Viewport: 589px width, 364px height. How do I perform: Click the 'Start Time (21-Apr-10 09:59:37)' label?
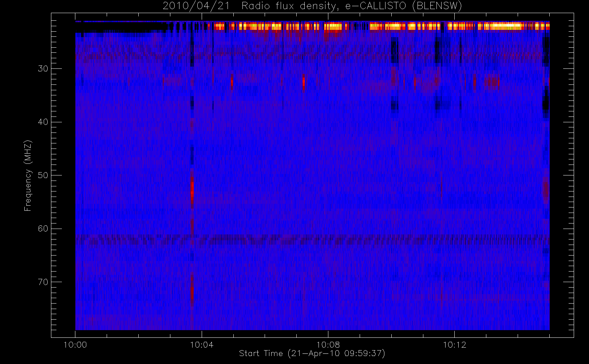[x=312, y=353]
